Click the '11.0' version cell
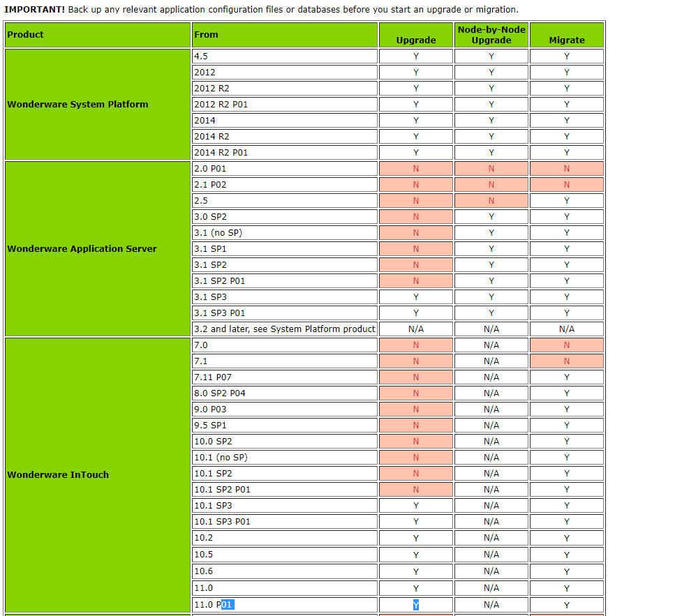 pyautogui.click(x=284, y=588)
